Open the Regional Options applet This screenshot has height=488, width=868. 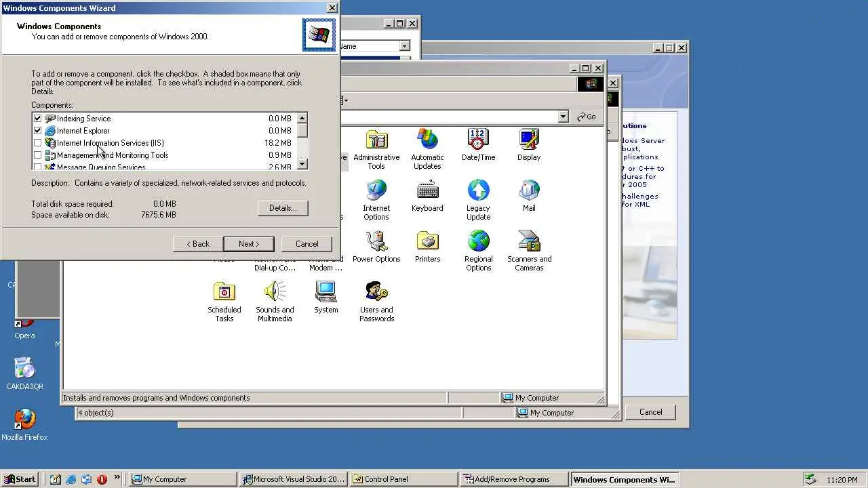(478, 251)
